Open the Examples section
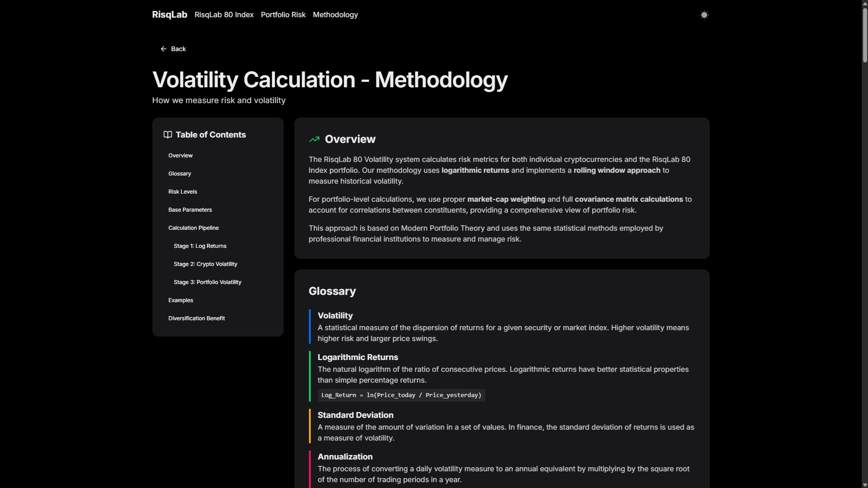 (x=180, y=300)
